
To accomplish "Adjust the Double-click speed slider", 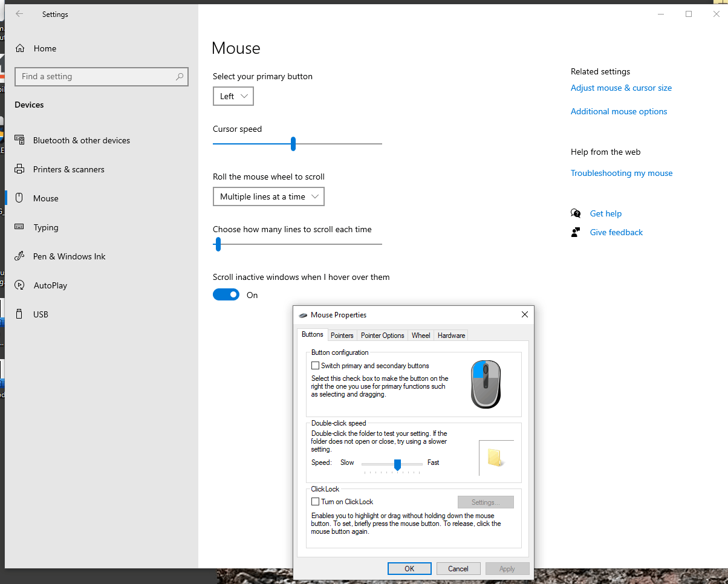I will click(x=397, y=466).
